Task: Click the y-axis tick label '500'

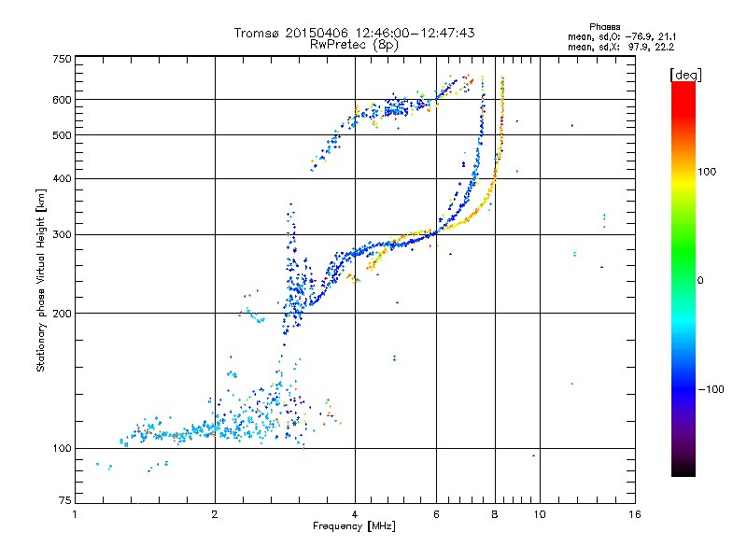Action: tap(62, 135)
